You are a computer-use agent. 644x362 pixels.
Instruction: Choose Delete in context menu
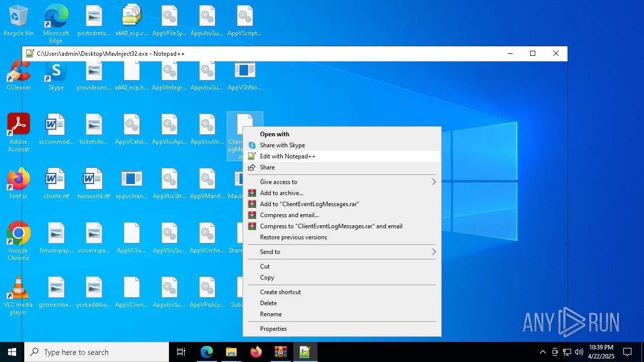(342, 303)
